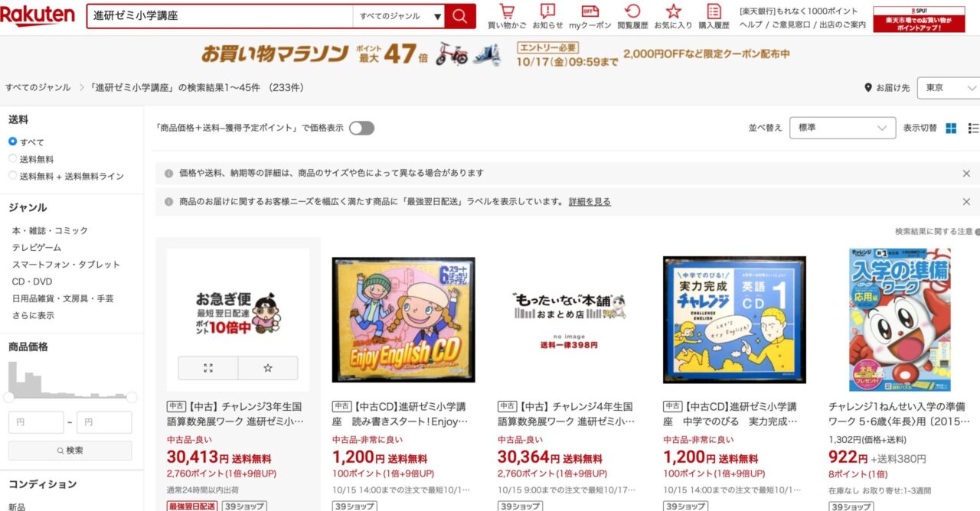Toggle price display including shipping and points

(361, 128)
